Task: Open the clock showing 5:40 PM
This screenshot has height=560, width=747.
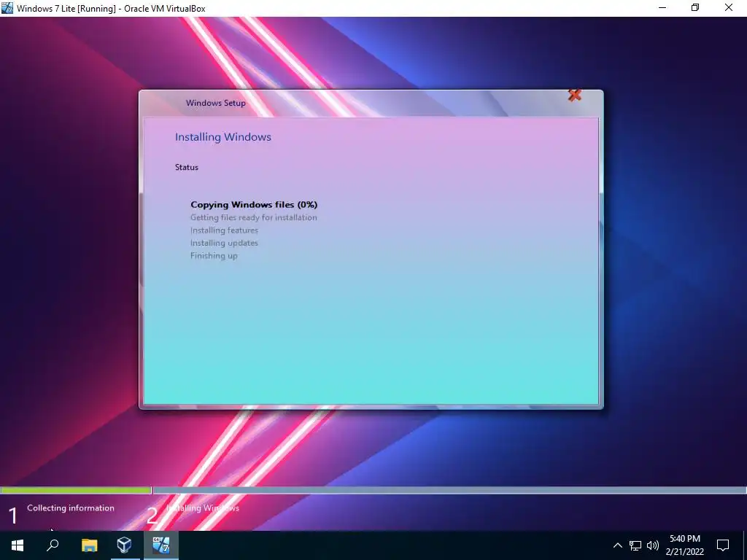Action: (x=684, y=545)
